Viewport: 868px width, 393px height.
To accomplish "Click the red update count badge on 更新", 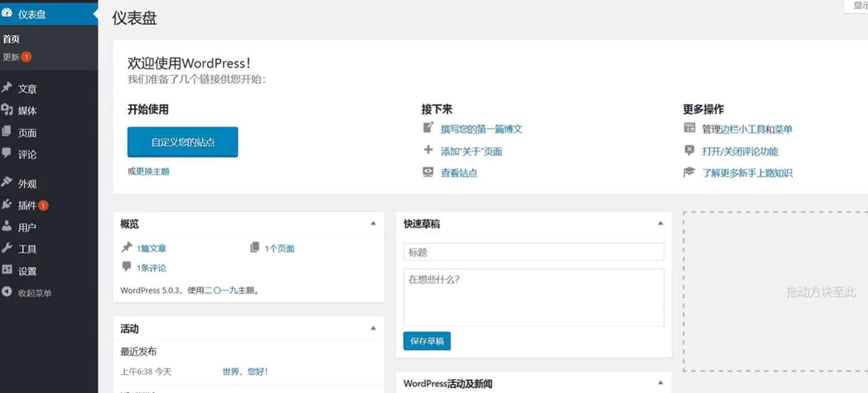I will click(26, 57).
